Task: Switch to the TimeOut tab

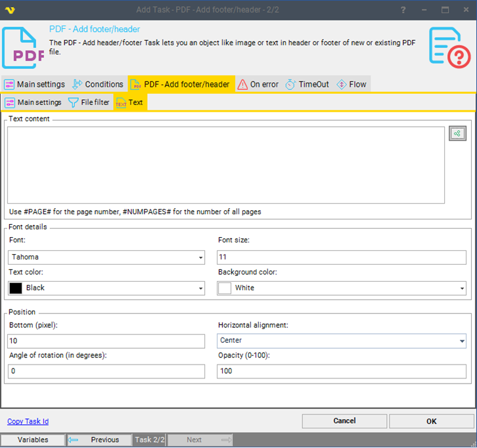Action: coord(307,84)
